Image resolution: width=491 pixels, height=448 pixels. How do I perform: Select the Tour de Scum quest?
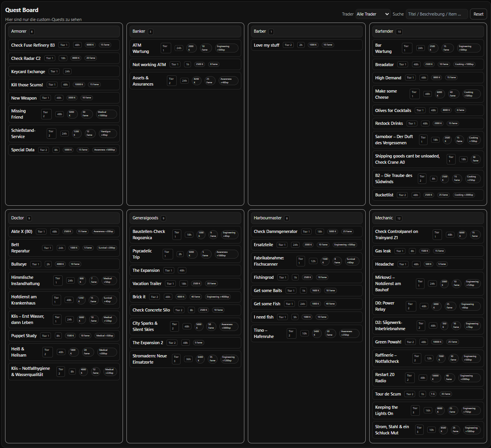[388, 394]
